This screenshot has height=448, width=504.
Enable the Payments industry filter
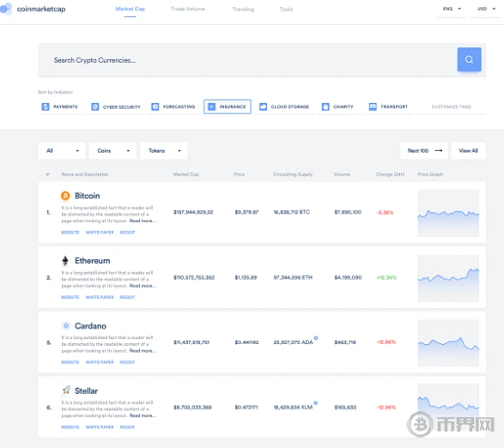click(60, 106)
